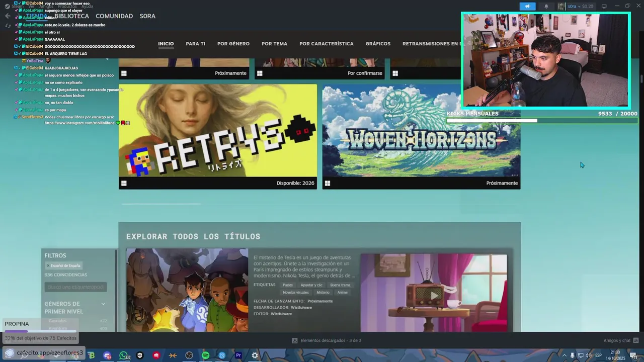Click the Misterio tag
The height and width of the screenshot is (362, 644).
pyautogui.click(x=323, y=292)
